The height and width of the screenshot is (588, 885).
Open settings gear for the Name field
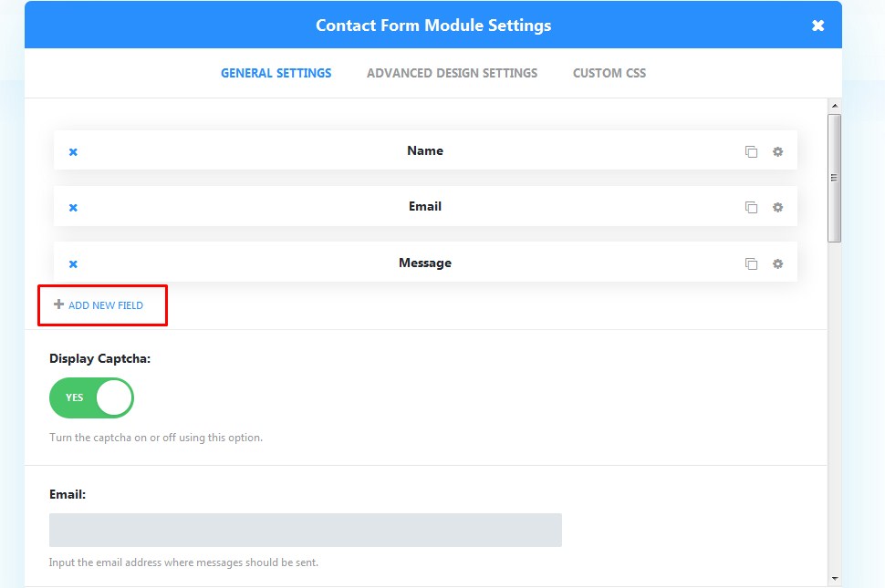pyautogui.click(x=777, y=151)
